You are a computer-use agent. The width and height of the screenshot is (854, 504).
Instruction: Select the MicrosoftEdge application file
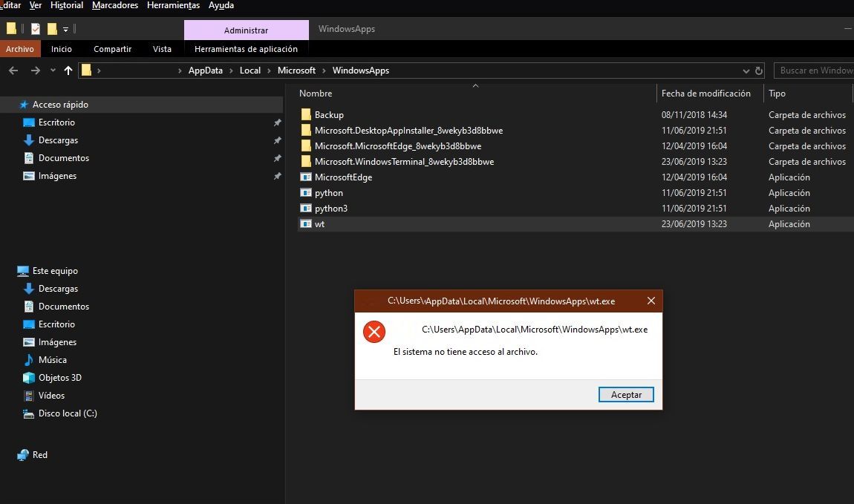[x=343, y=177]
